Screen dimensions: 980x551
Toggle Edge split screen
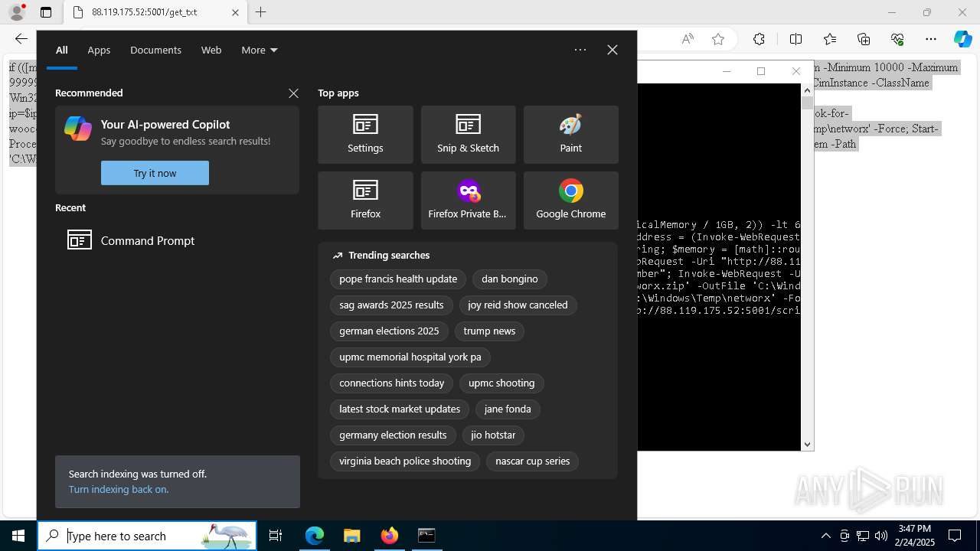tap(795, 39)
